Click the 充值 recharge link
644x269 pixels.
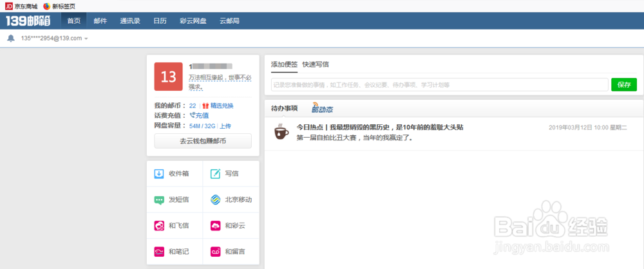pyautogui.click(x=202, y=115)
